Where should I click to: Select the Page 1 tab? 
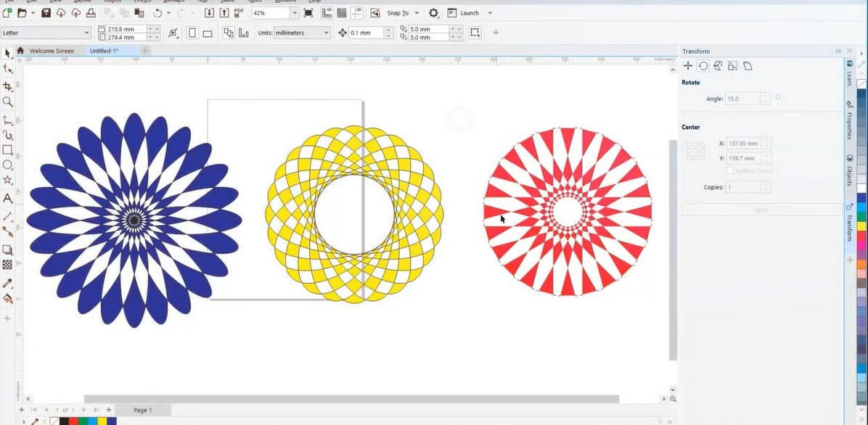(142, 410)
